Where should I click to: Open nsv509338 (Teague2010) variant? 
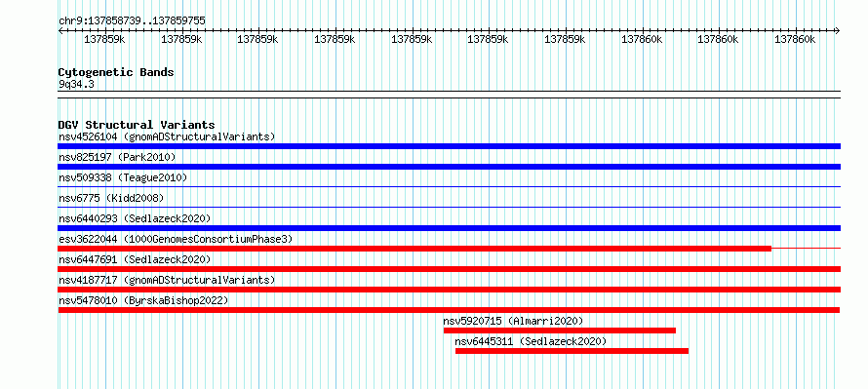pyautogui.click(x=123, y=177)
